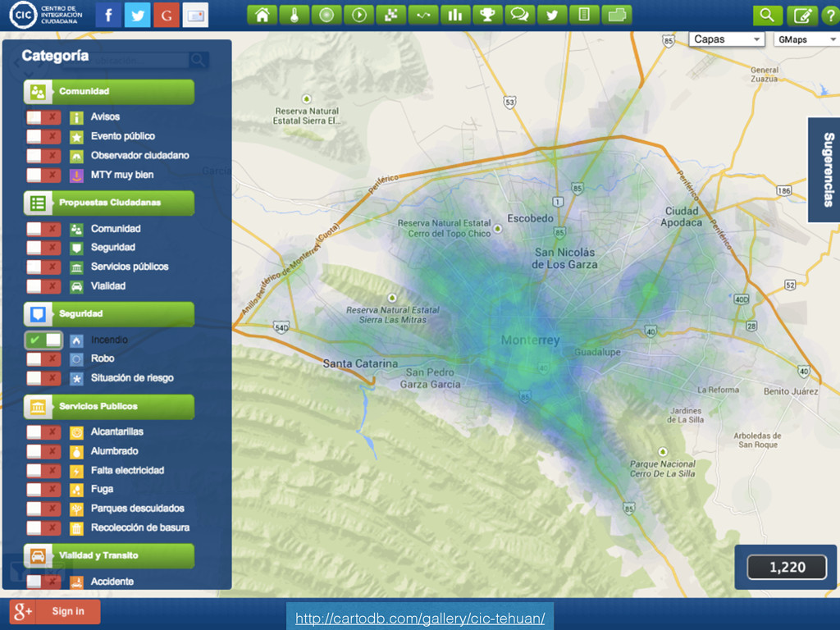Viewport: 840px width, 630px height.
Task: Click the Ciudad Apodaca map label
Action: coord(681,217)
